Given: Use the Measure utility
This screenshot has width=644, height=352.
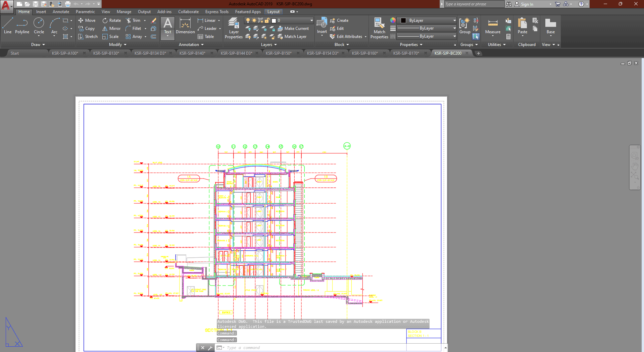Looking at the screenshot, I should pyautogui.click(x=493, y=26).
